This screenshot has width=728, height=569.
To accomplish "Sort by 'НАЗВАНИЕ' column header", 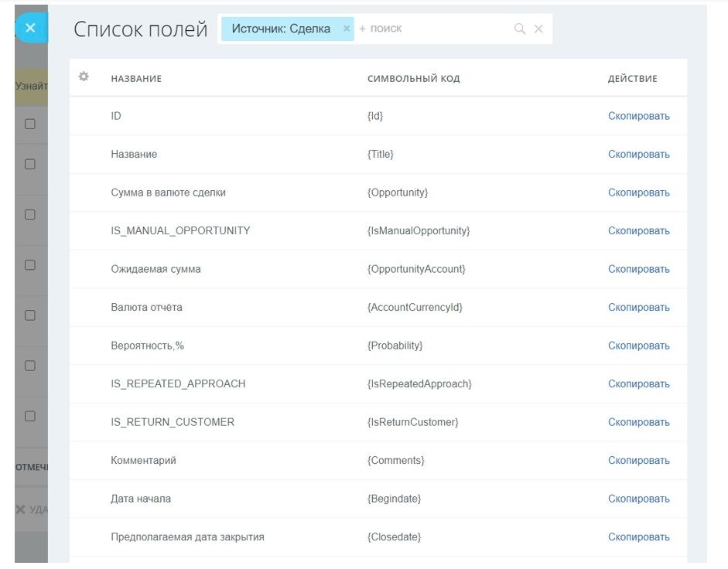I will coord(136,79).
